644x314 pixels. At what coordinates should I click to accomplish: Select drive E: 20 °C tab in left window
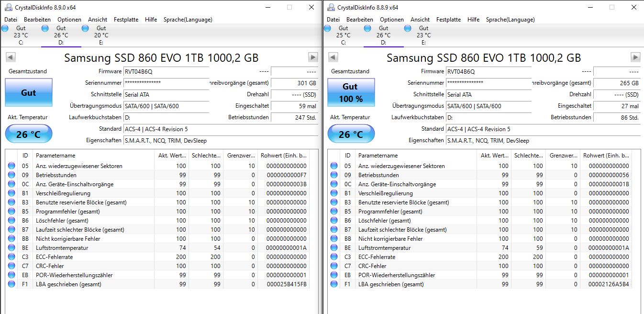click(101, 35)
